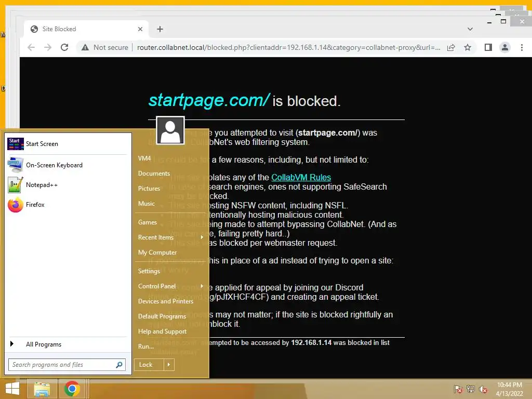This screenshot has height=399, width=532.
Task: Click the Chrome back arrow
Action: [x=31, y=47]
